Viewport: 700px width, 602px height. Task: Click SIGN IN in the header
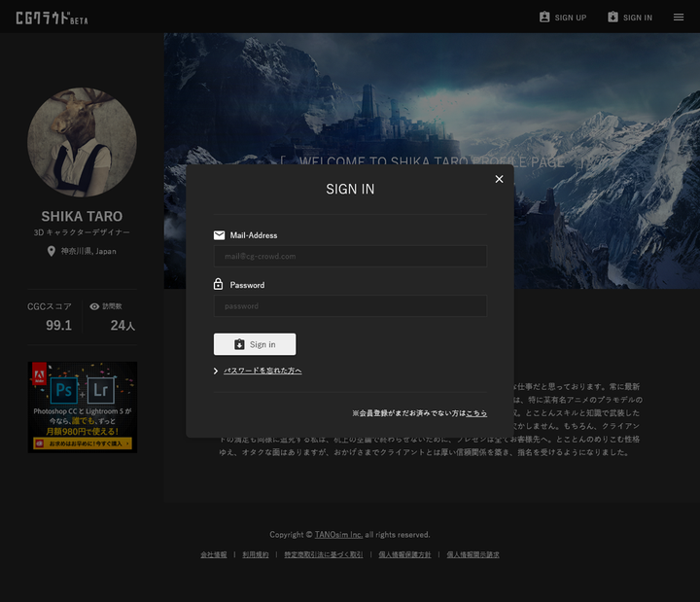(x=630, y=18)
